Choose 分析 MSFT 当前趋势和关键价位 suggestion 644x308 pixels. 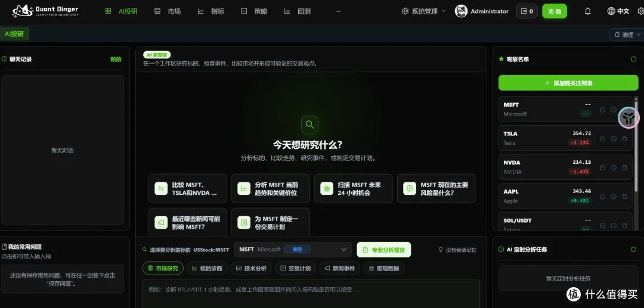click(x=271, y=189)
